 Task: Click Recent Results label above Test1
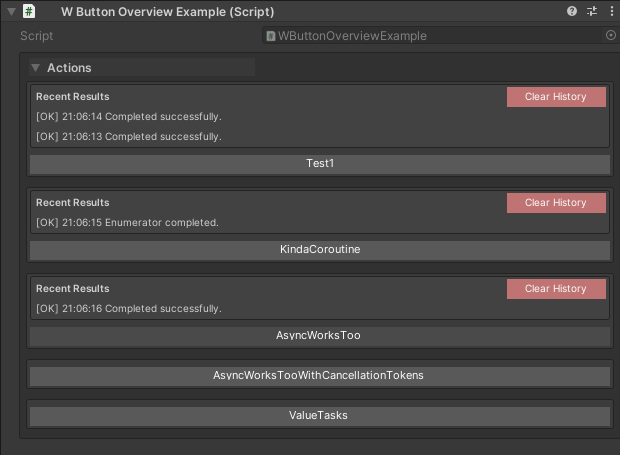coord(73,97)
